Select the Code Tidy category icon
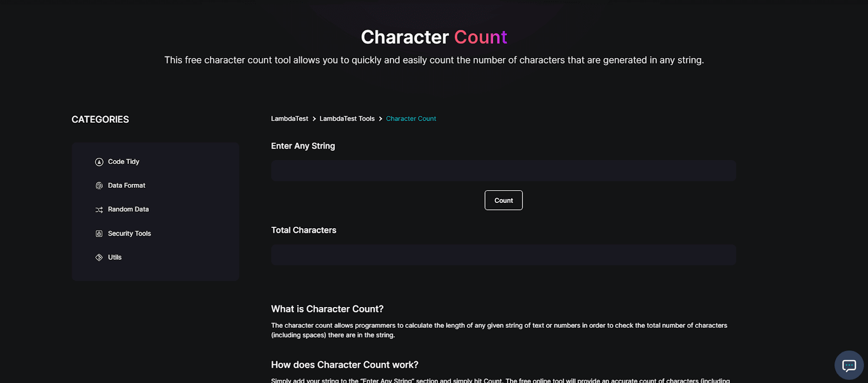The image size is (868, 383). point(99,161)
